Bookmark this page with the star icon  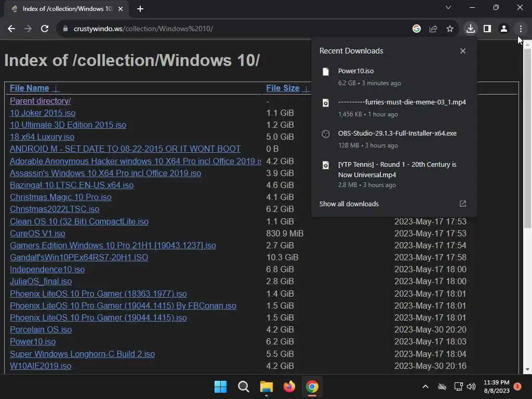[450, 29]
